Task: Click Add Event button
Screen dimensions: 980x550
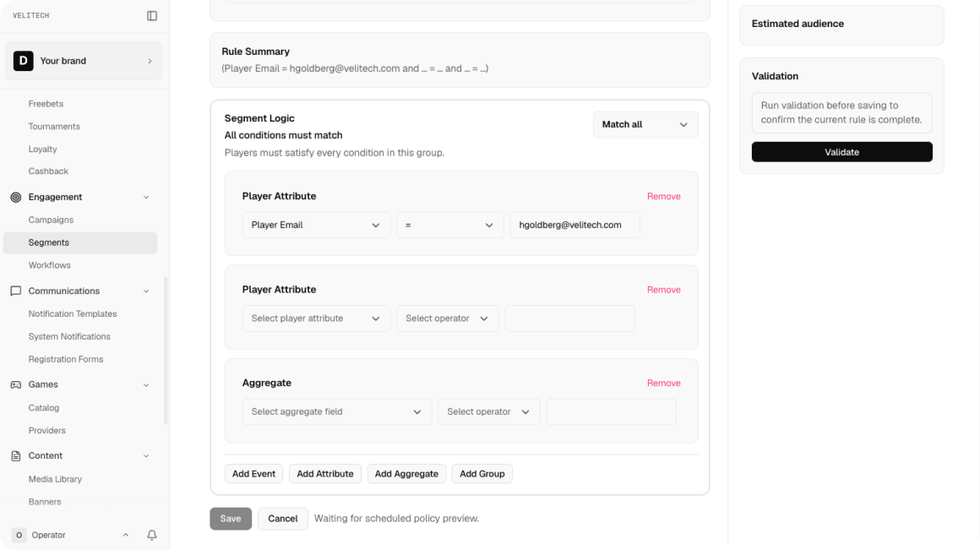Action: pos(253,474)
